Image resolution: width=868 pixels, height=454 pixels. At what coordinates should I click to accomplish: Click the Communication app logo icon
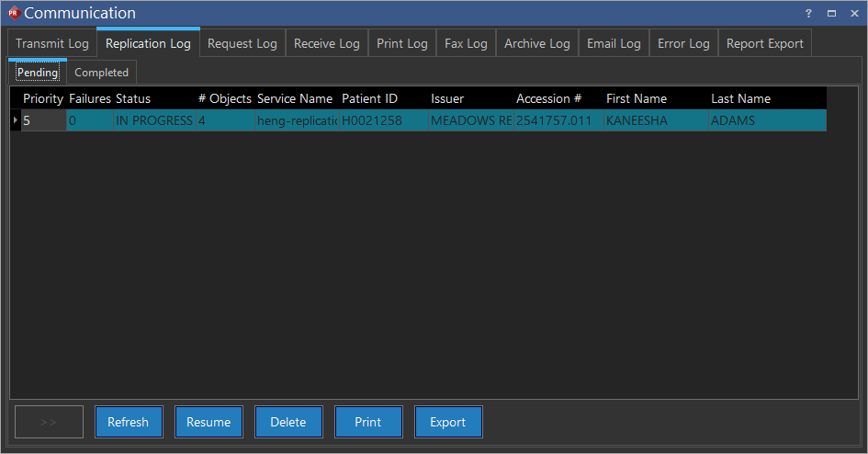click(x=13, y=13)
